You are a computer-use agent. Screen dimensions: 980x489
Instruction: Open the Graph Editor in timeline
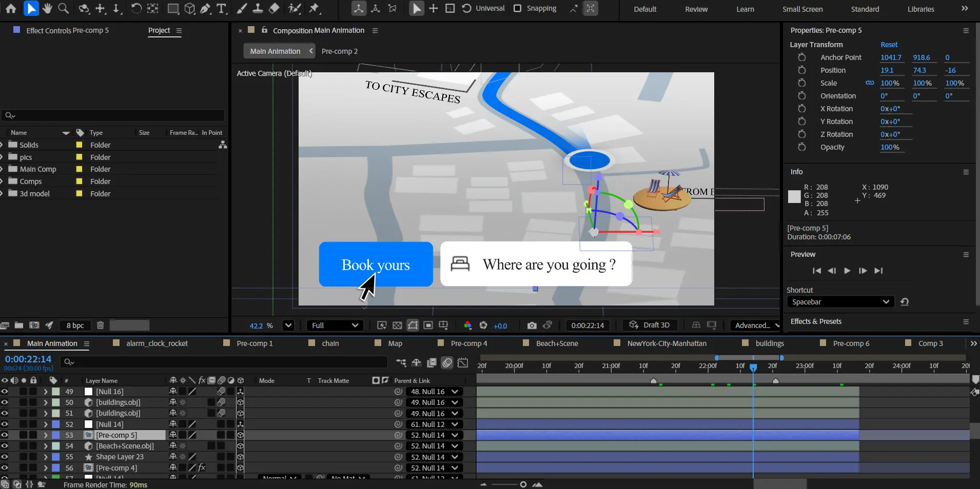tap(463, 363)
